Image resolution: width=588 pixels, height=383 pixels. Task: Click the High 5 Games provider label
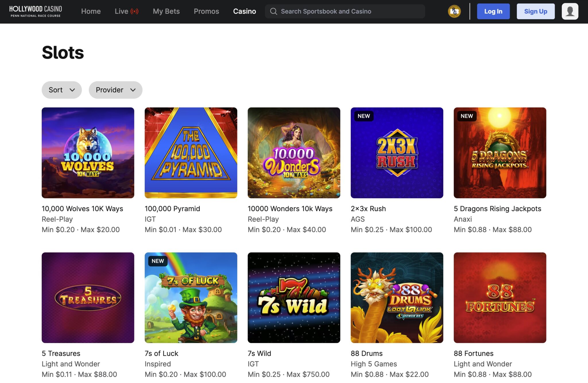coord(374,364)
